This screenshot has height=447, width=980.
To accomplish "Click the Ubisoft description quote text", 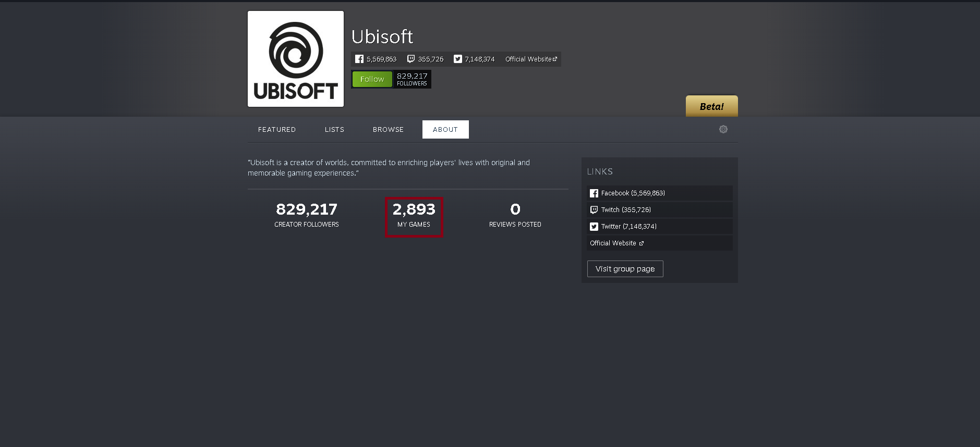I will [389, 168].
